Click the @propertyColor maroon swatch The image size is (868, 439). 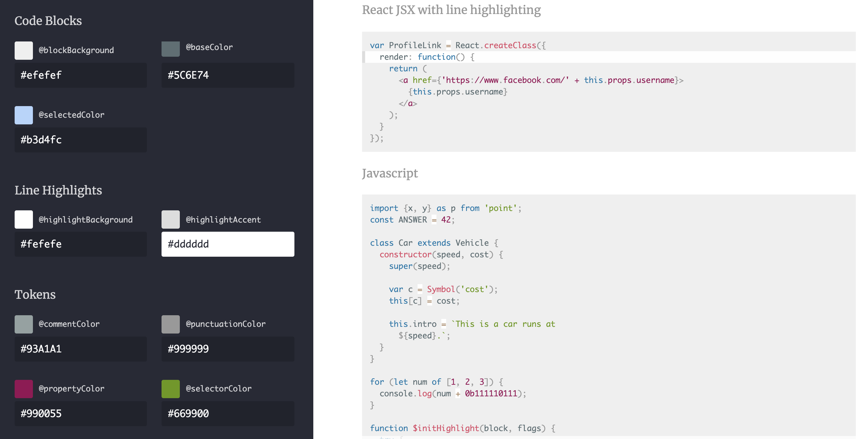(x=23, y=389)
